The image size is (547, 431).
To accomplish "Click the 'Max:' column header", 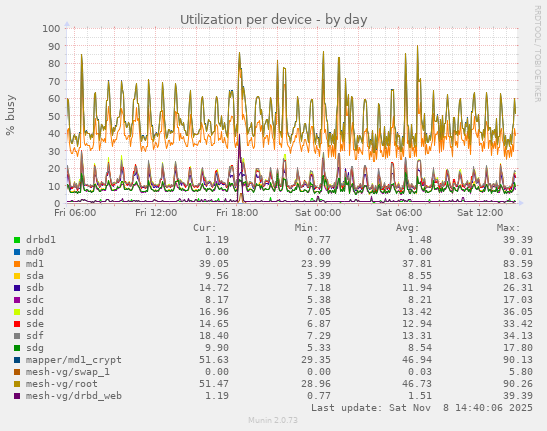I will pyautogui.click(x=509, y=228).
